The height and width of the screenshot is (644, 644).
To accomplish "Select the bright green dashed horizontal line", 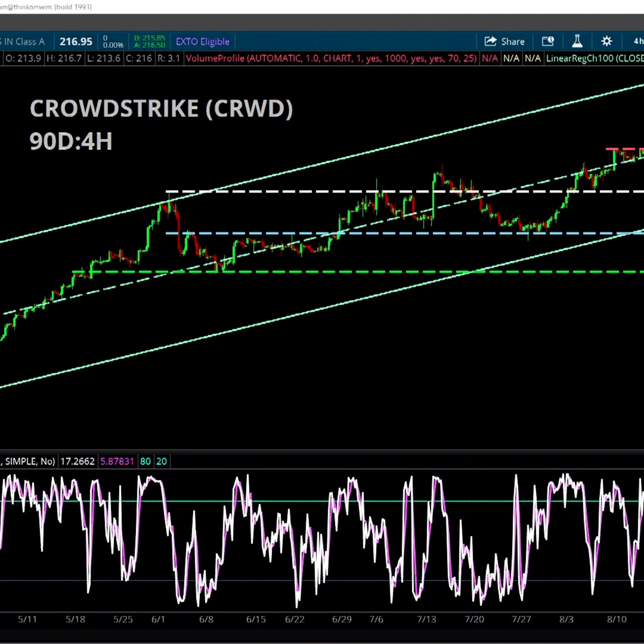I will [358, 272].
